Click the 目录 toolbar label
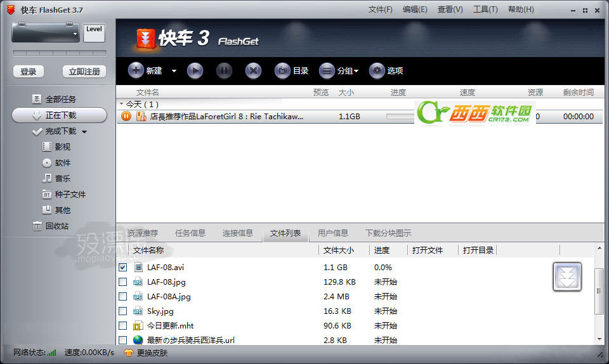 301,70
